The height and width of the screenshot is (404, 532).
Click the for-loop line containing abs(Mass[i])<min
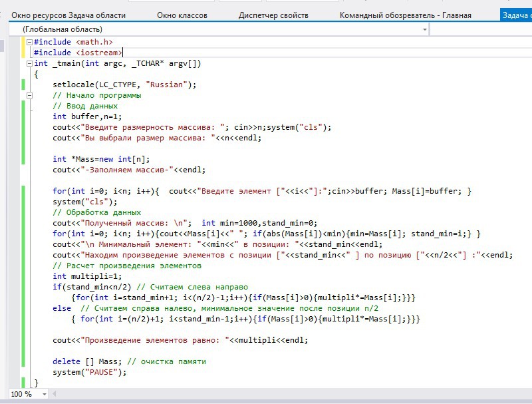click(x=267, y=234)
